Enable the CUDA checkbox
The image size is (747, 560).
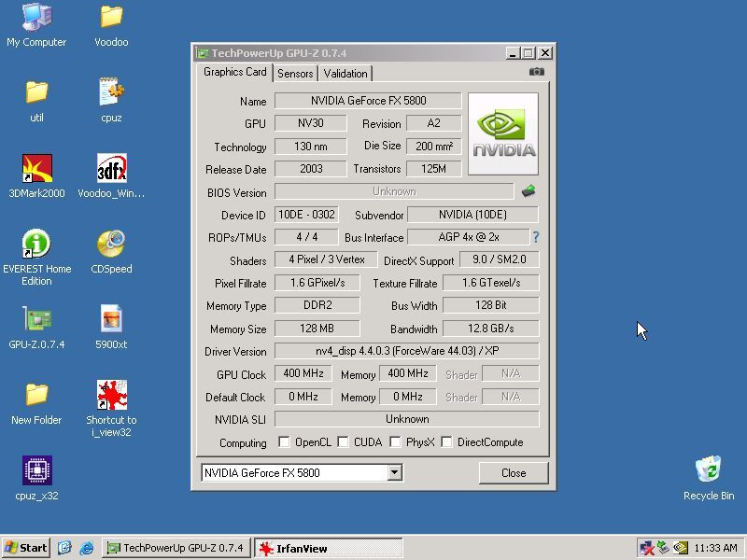click(x=343, y=441)
